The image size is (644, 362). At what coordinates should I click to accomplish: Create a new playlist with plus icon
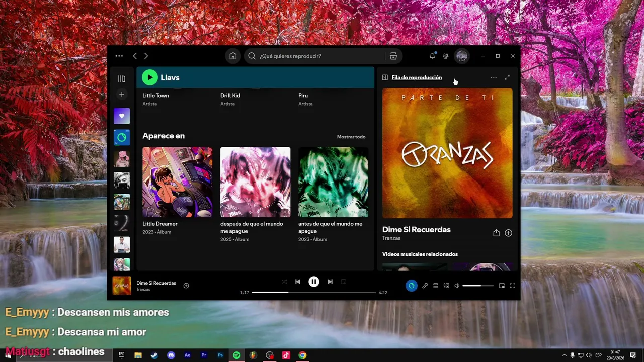(x=122, y=95)
